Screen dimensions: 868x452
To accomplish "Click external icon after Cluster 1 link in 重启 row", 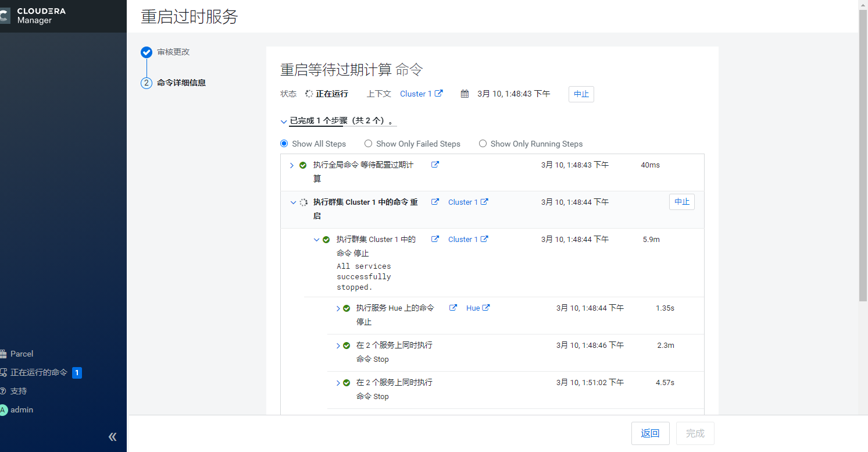I will tap(484, 202).
